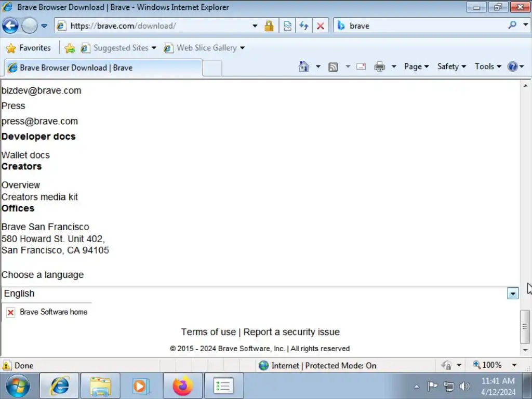This screenshot has width=532, height=399.
Task: Click the bizdev@brave.com email link
Action: (42, 90)
